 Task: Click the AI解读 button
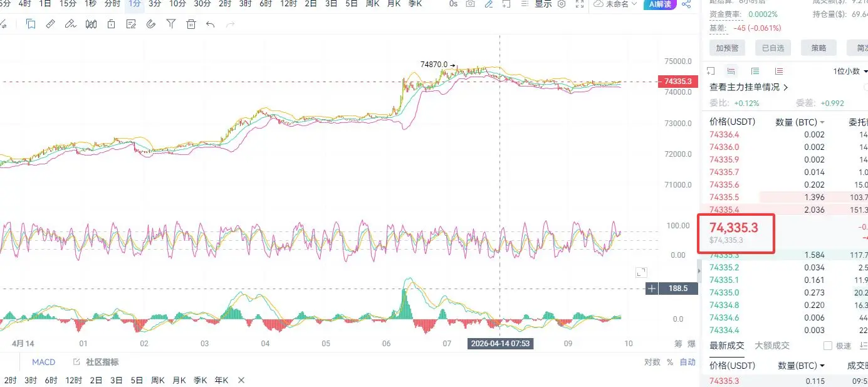660,4
